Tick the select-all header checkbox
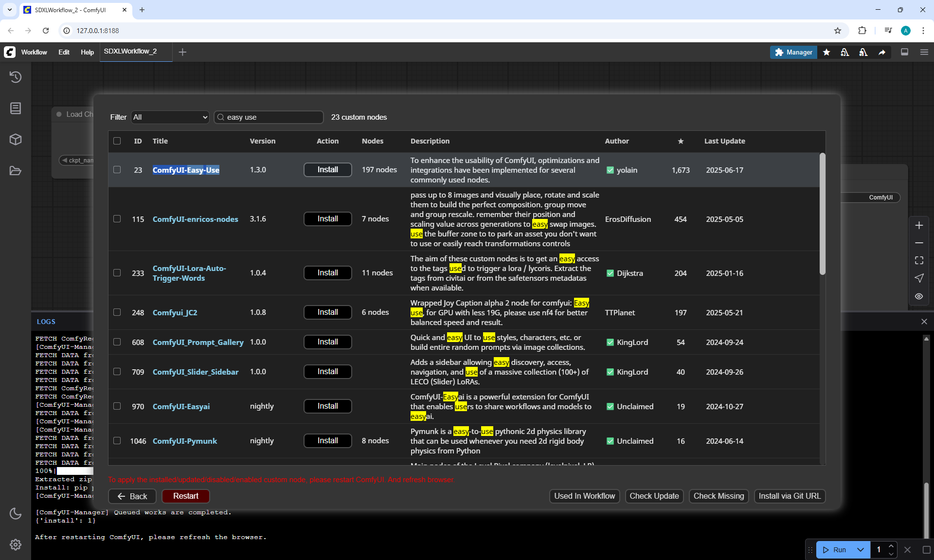The image size is (934, 560). [117, 141]
